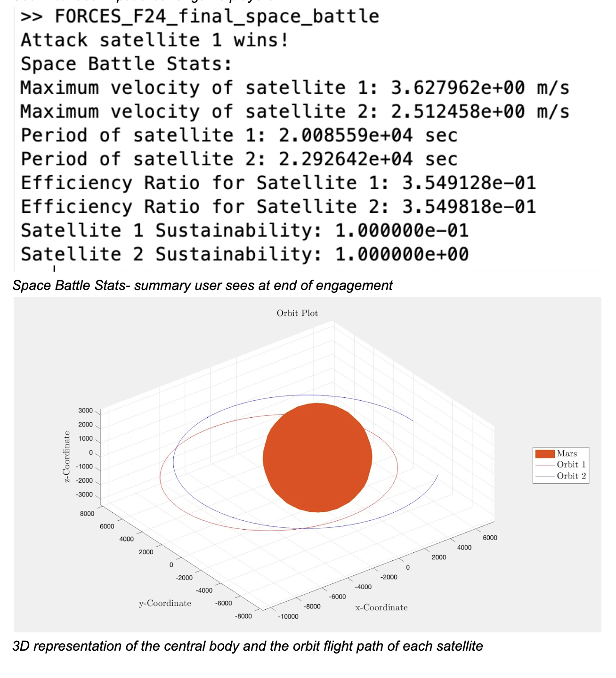Viewport: 616px width, 678px height.
Task: Click the "Attack satellite 1 wins!" line
Action: pos(154,40)
